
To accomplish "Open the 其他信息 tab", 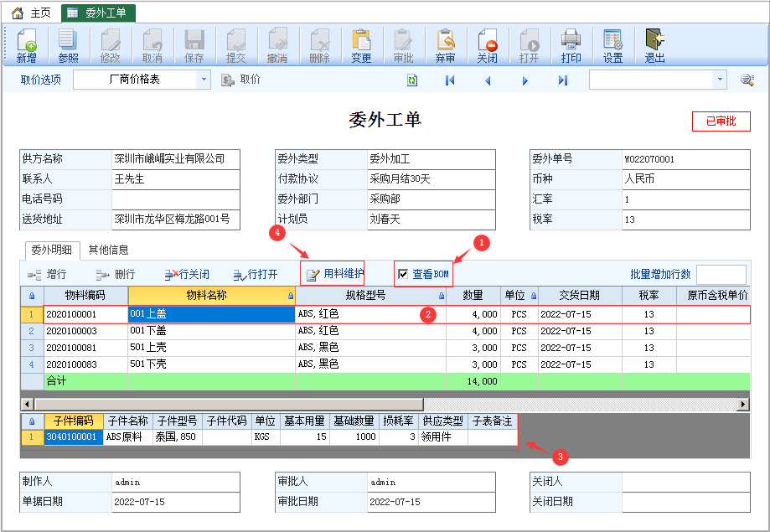I will click(x=109, y=250).
